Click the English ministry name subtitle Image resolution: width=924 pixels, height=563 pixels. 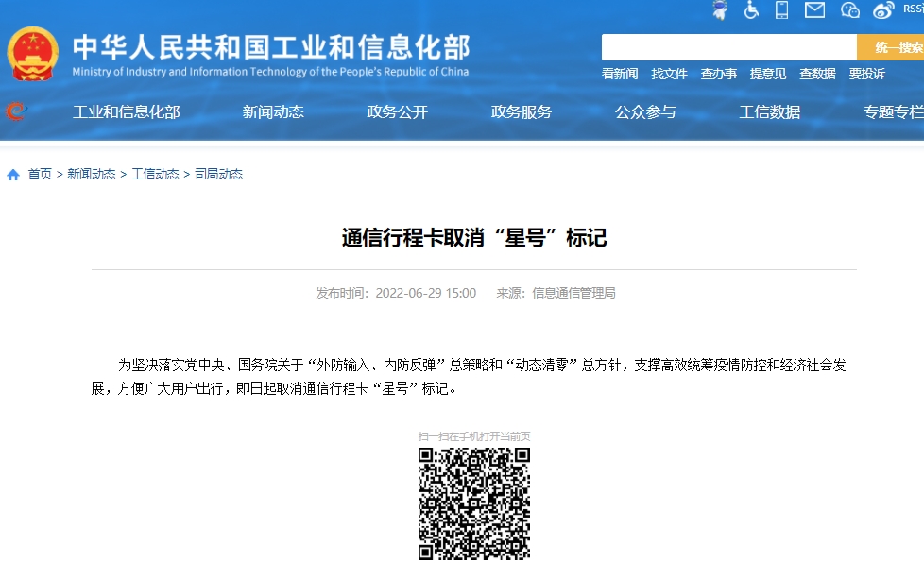(270, 72)
